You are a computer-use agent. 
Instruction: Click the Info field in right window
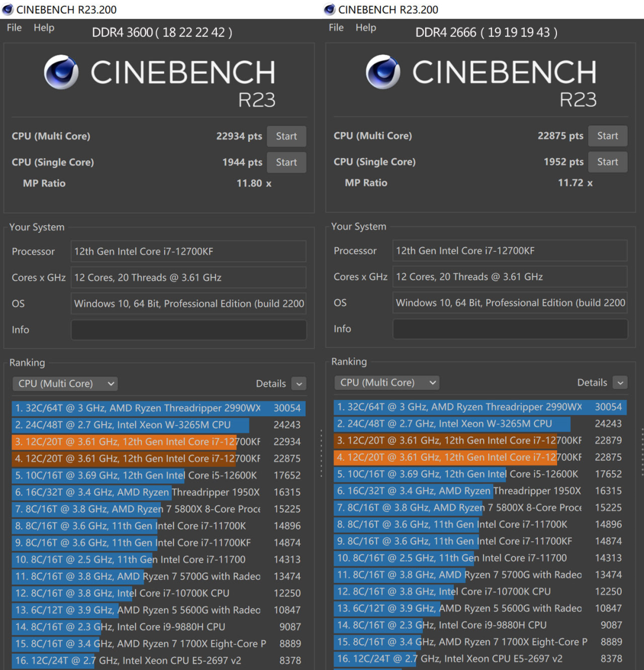pos(510,329)
